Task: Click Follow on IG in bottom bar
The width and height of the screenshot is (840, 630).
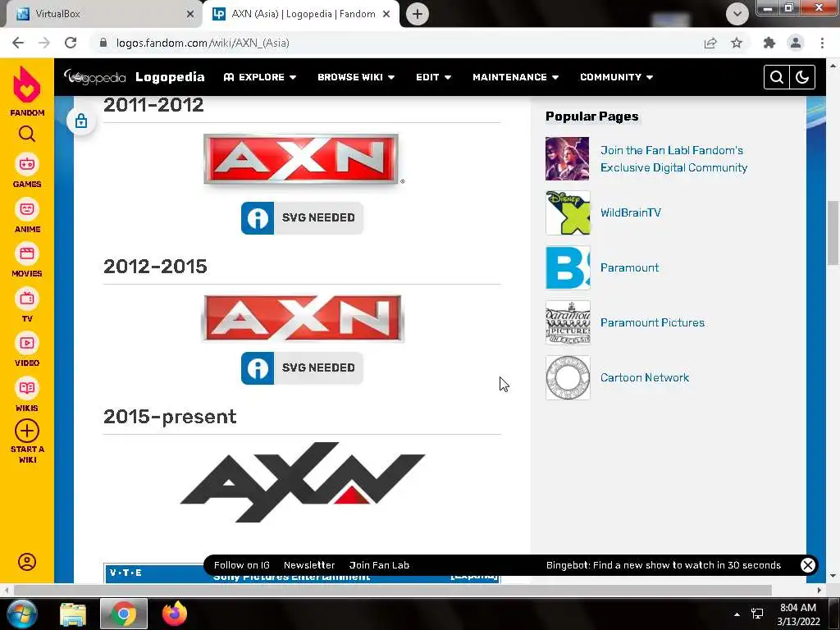Action: coord(242,565)
